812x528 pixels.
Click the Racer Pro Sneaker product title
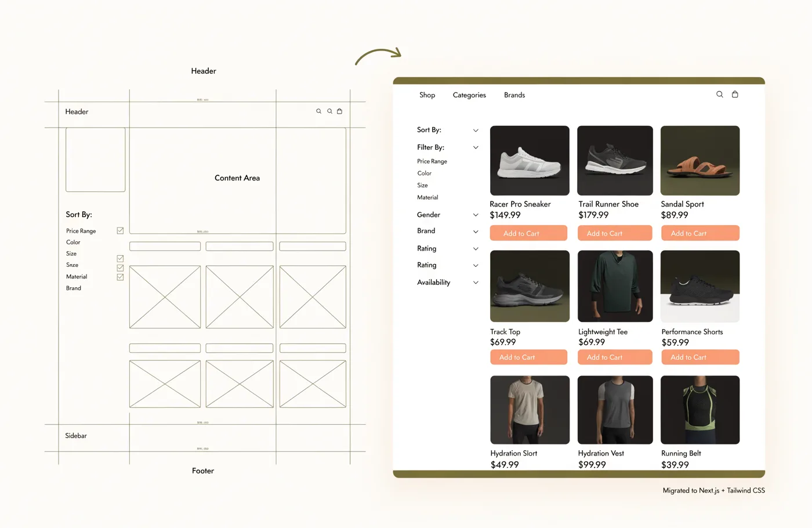pos(520,204)
